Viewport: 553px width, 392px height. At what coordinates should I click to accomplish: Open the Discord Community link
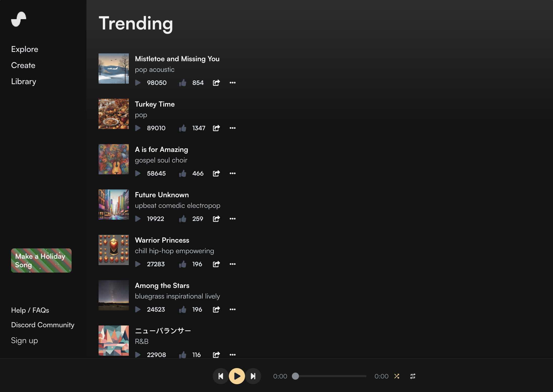pyautogui.click(x=43, y=325)
